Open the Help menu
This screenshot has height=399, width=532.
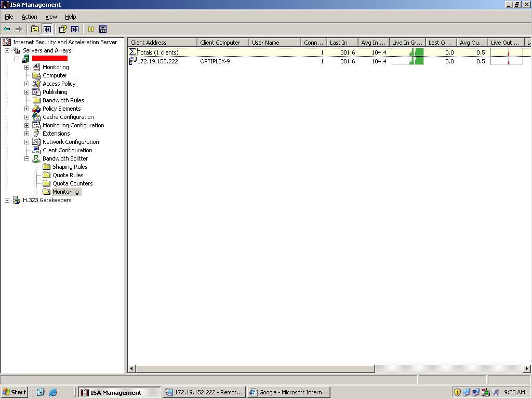point(71,17)
